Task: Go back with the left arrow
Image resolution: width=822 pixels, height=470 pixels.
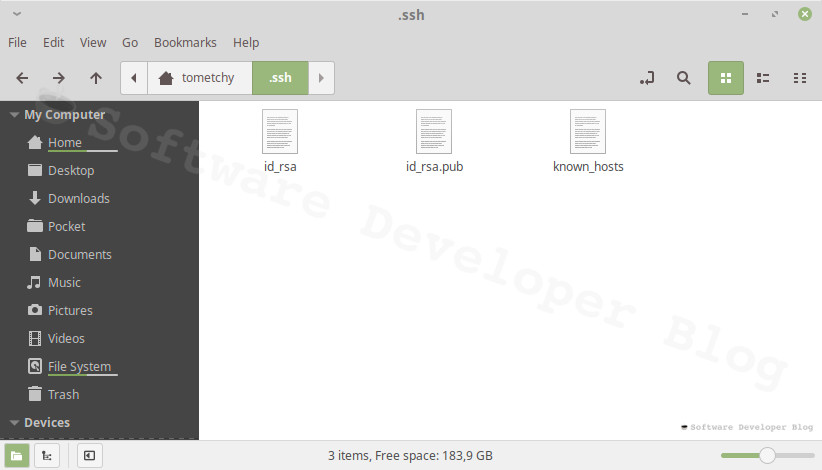Action: coord(22,78)
